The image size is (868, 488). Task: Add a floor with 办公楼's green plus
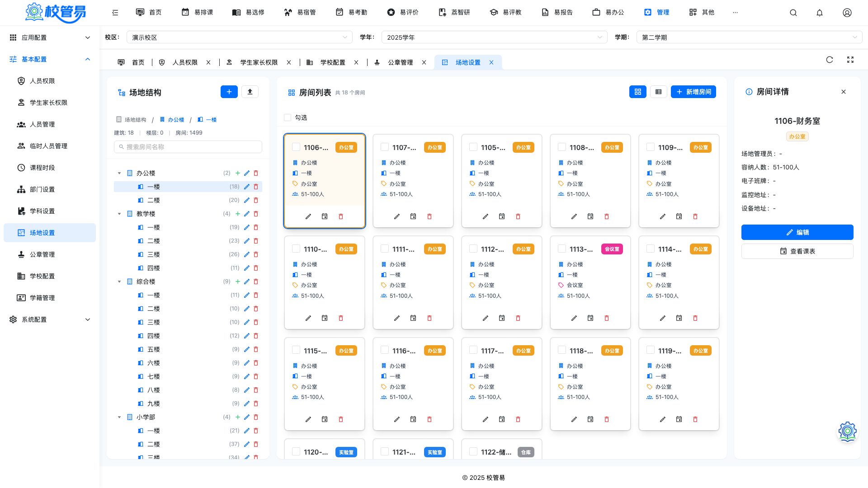pyautogui.click(x=238, y=173)
